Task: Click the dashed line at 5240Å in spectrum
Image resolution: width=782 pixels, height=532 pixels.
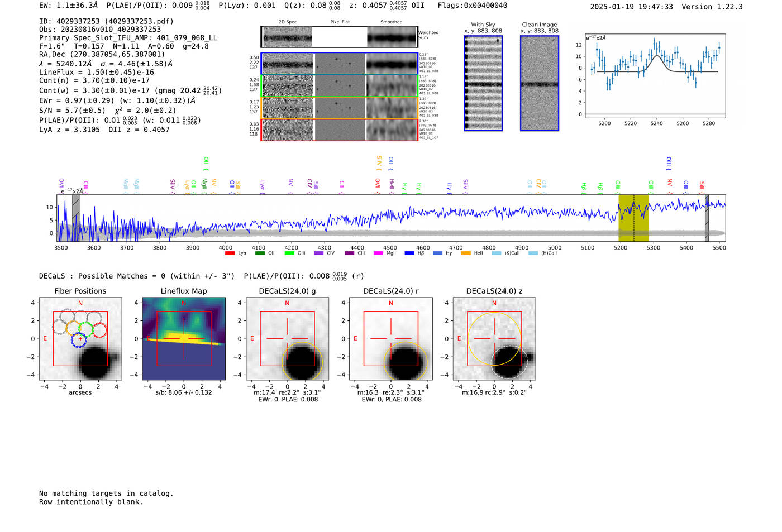Action: click(x=634, y=218)
